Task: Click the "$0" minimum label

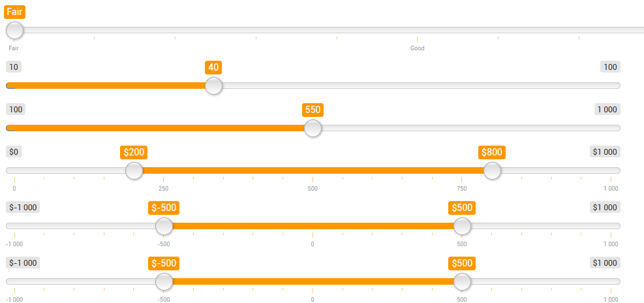Action: pyautogui.click(x=14, y=152)
